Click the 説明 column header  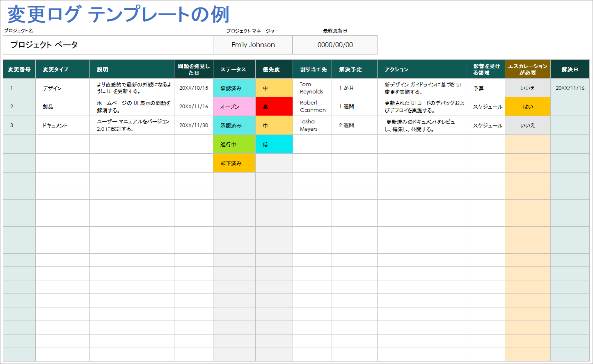point(132,69)
